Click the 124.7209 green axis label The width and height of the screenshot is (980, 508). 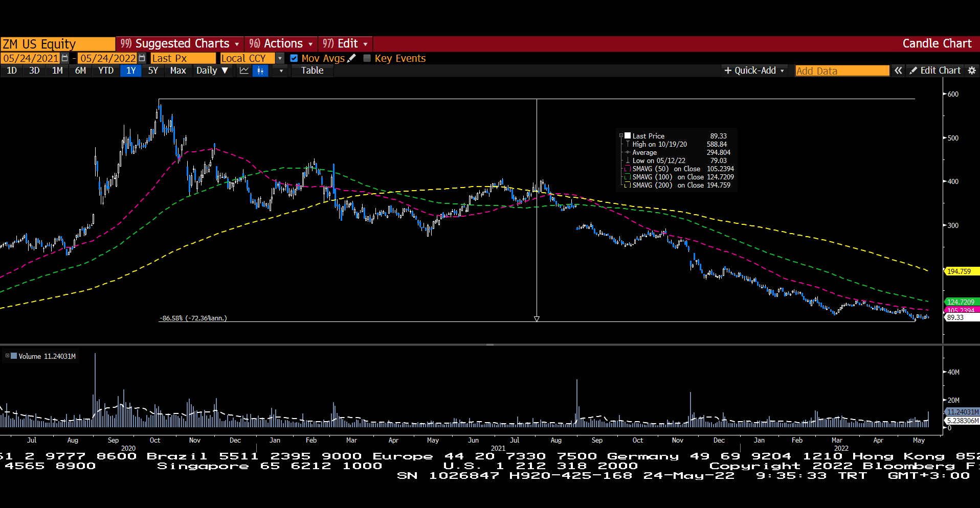click(962, 302)
